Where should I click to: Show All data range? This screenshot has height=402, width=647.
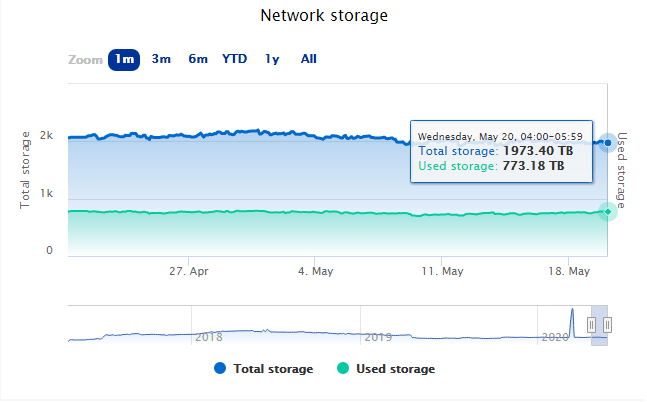click(x=309, y=59)
